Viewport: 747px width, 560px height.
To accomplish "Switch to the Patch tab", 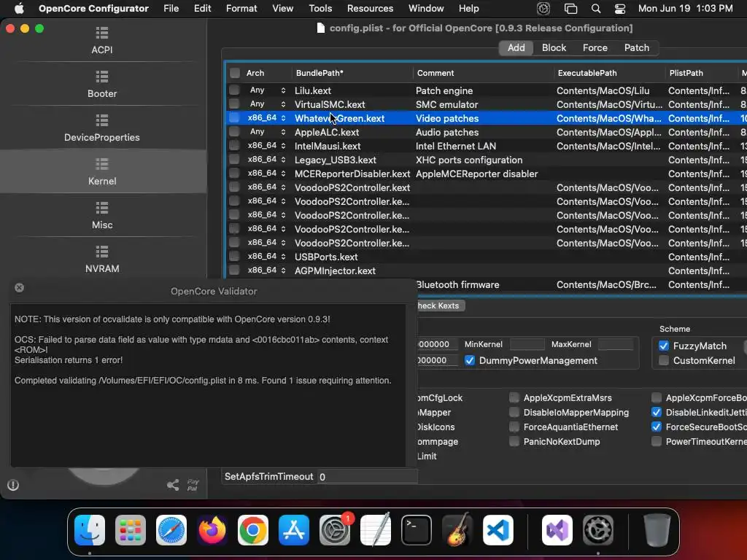I will [x=636, y=47].
